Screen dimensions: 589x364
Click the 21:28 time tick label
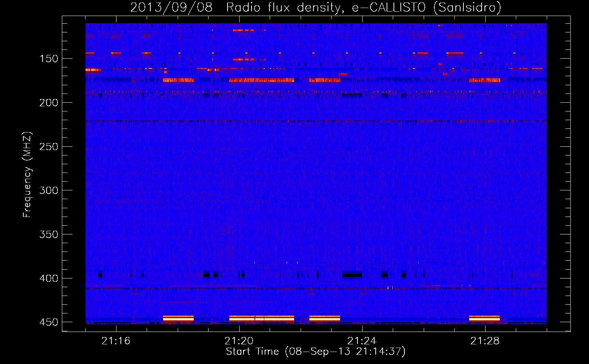pyautogui.click(x=485, y=341)
